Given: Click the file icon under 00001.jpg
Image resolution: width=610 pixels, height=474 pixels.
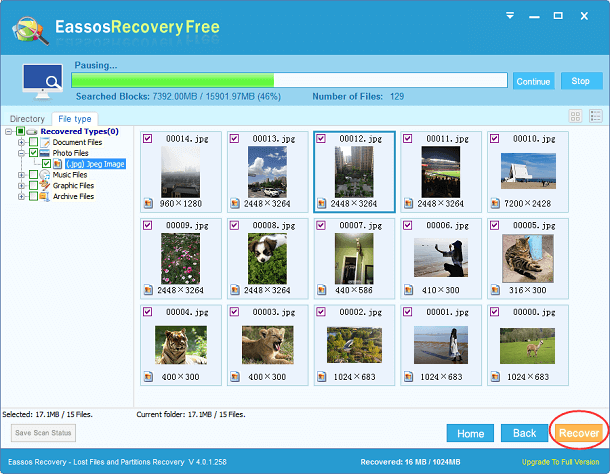Looking at the screenshot, I should [x=408, y=377].
